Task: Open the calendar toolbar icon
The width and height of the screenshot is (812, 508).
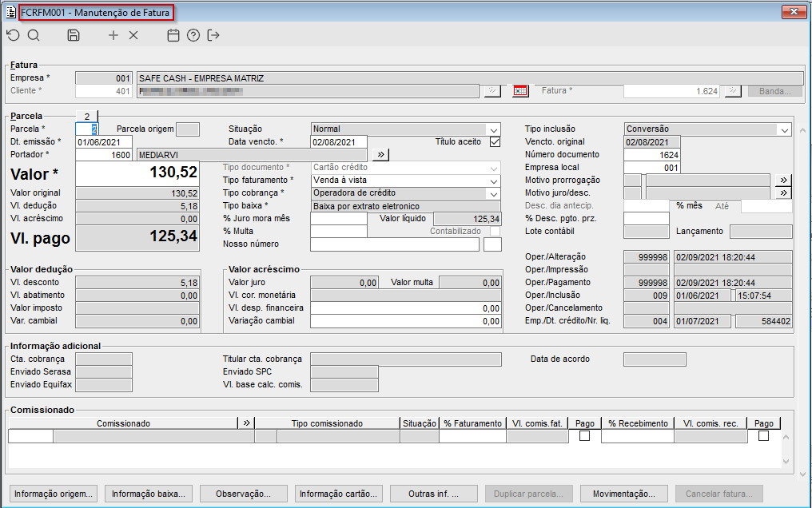Action: click(x=173, y=35)
